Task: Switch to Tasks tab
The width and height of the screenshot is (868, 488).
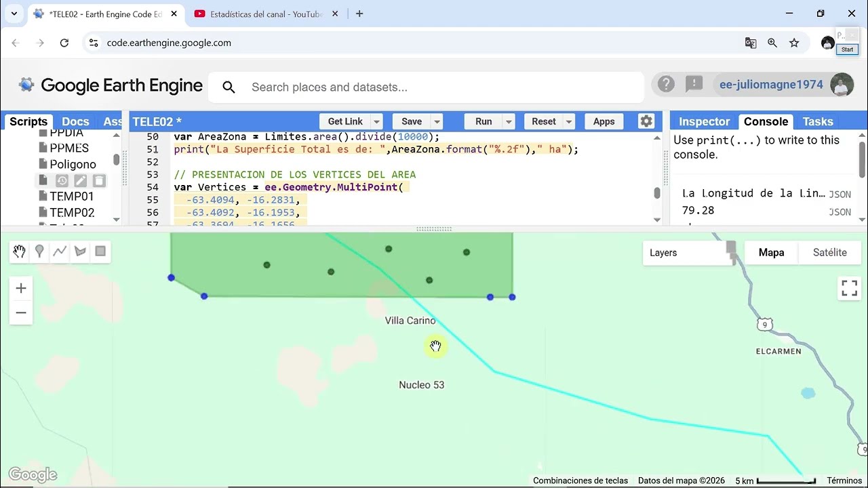Action: tap(818, 121)
